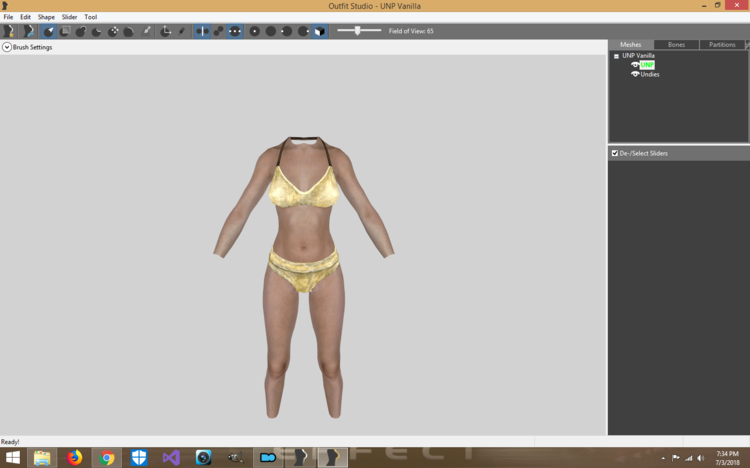The image size is (750, 468).
Task: Open the blue goggles taskbar app
Action: coord(268,458)
